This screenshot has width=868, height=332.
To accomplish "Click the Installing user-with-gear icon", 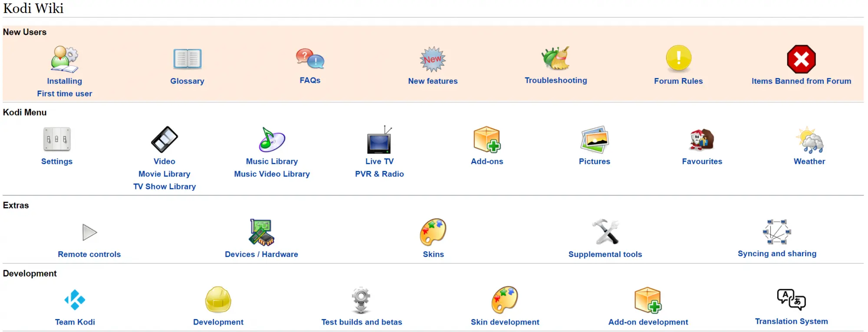I will 65,59.
